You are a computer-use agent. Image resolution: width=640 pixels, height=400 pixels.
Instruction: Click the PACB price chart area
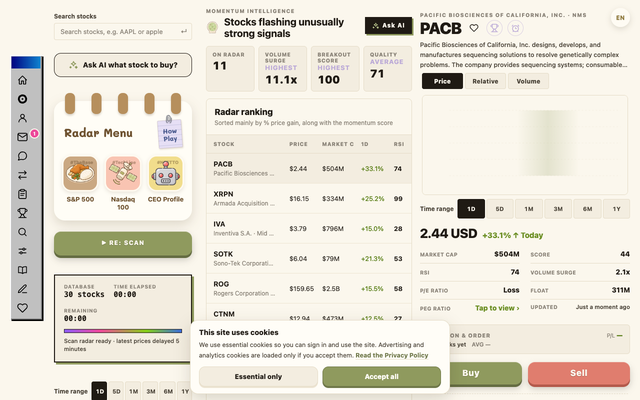pos(525,145)
